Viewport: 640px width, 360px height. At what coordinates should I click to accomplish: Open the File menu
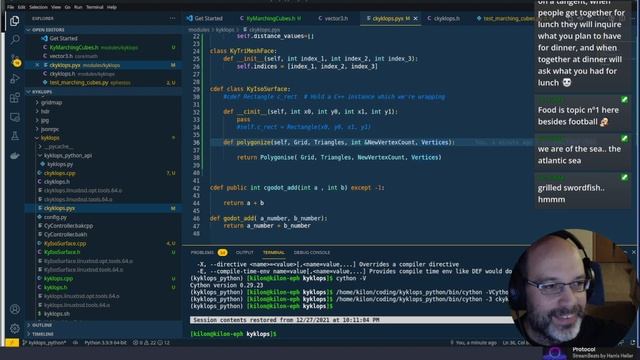click(11, 7)
